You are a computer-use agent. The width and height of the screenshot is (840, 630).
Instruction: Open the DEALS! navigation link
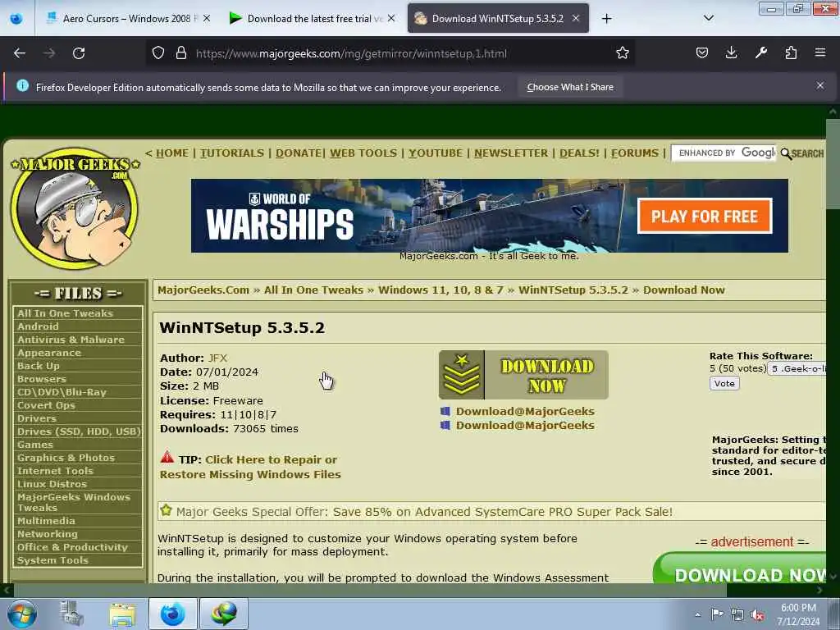pos(579,153)
